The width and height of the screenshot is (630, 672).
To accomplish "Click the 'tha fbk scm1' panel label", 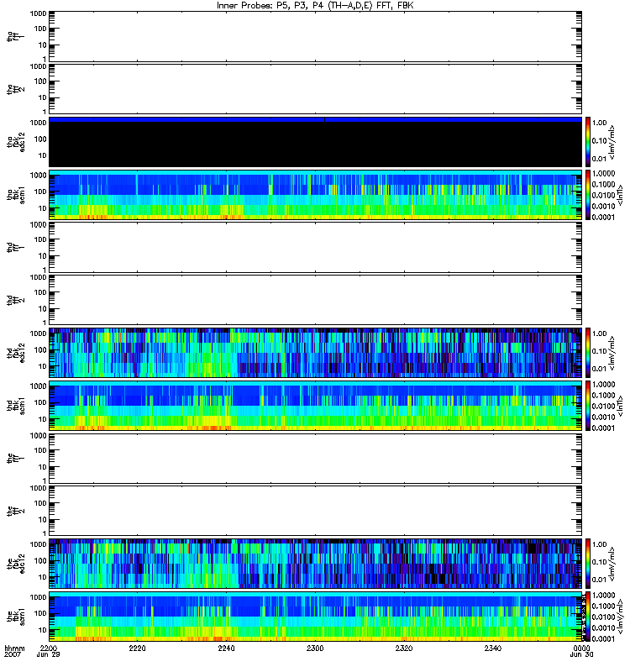I will click(x=15, y=195).
